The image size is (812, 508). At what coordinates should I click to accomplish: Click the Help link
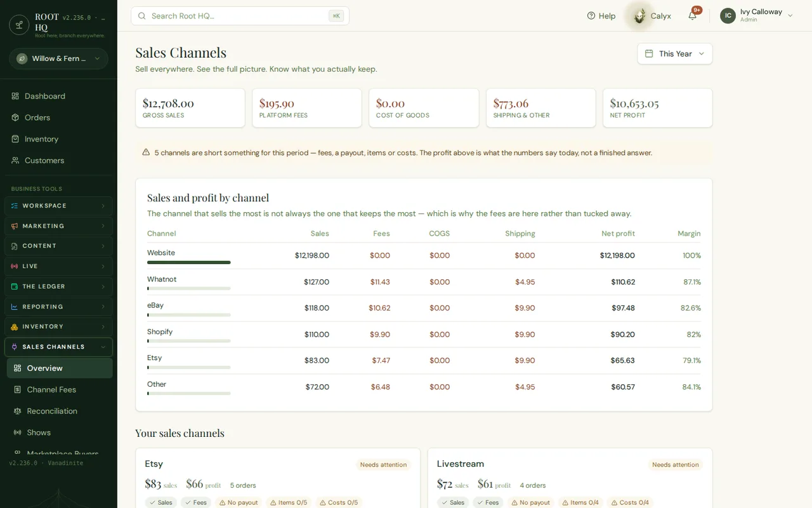pyautogui.click(x=601, y=16)
